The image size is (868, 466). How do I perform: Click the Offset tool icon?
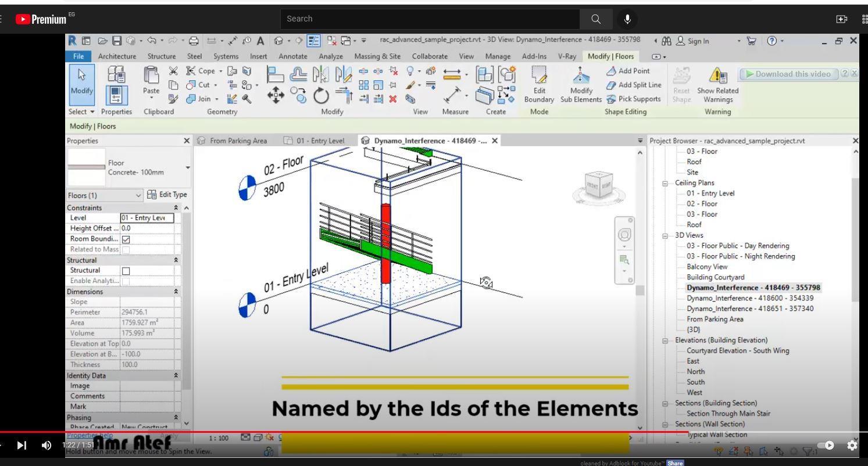coord(298,74)
